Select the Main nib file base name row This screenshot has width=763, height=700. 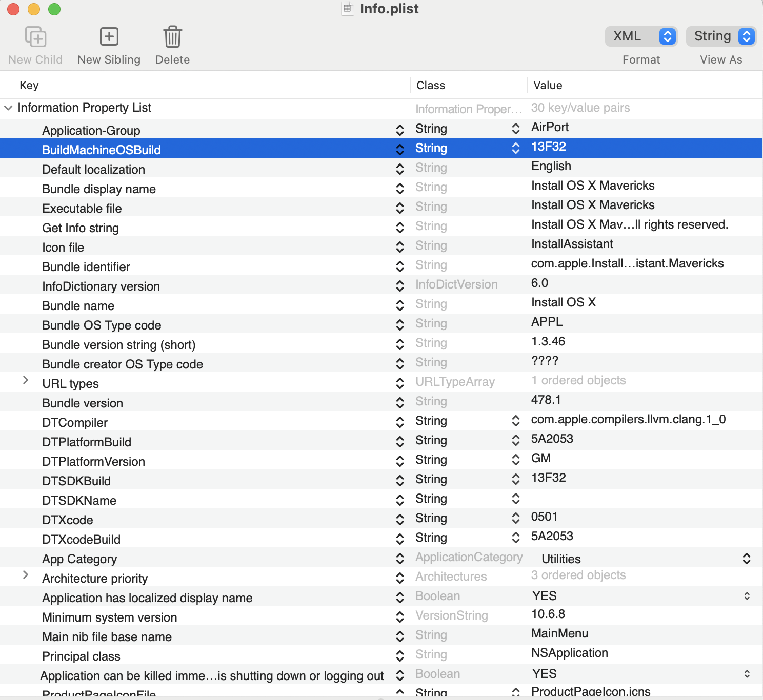point(381,635)
